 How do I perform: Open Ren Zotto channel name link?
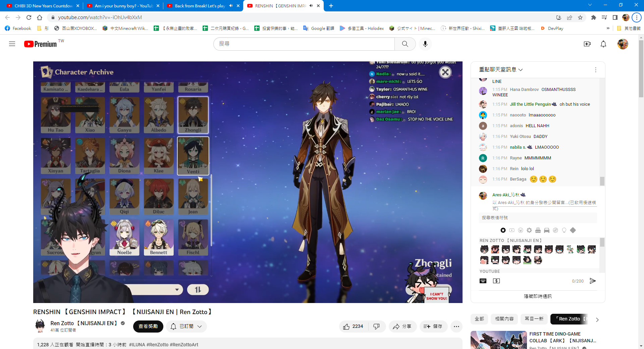(x=84, y=323)
